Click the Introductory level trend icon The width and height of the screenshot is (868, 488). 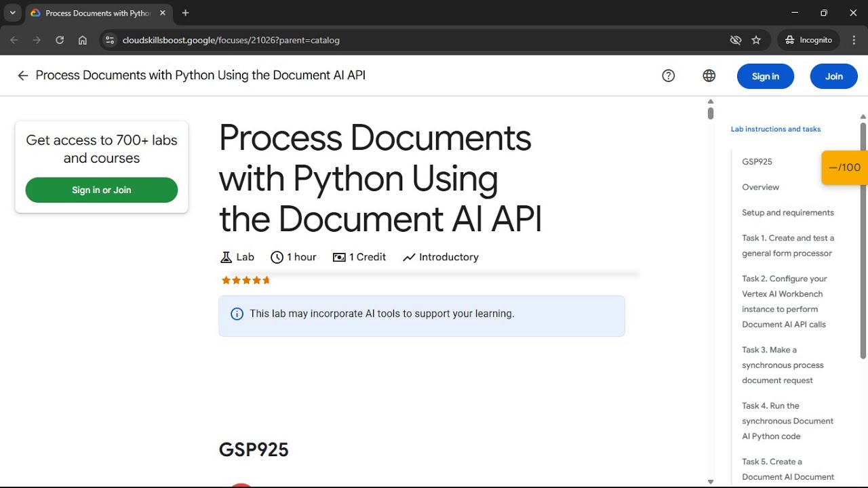tap(409, 258)
